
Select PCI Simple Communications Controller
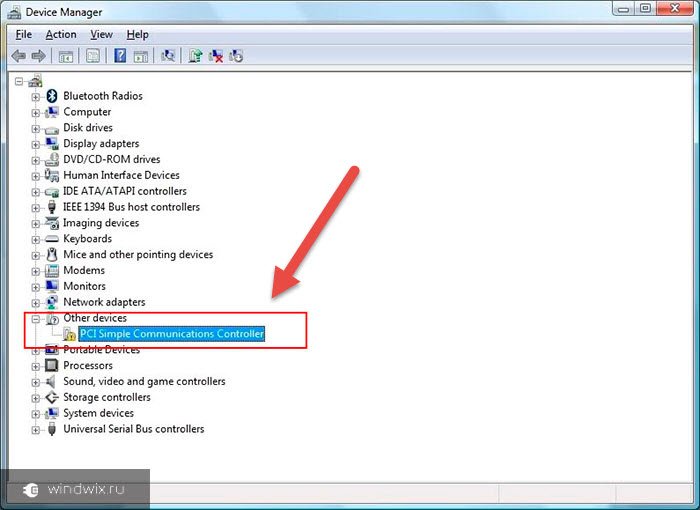pyautogui.click(x=172, y=334)
